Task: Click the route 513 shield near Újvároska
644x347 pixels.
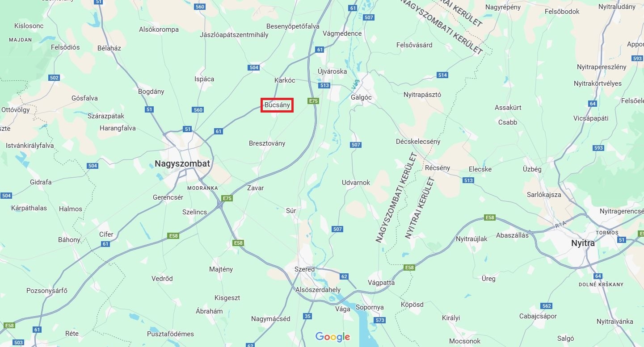Action: 324,85
